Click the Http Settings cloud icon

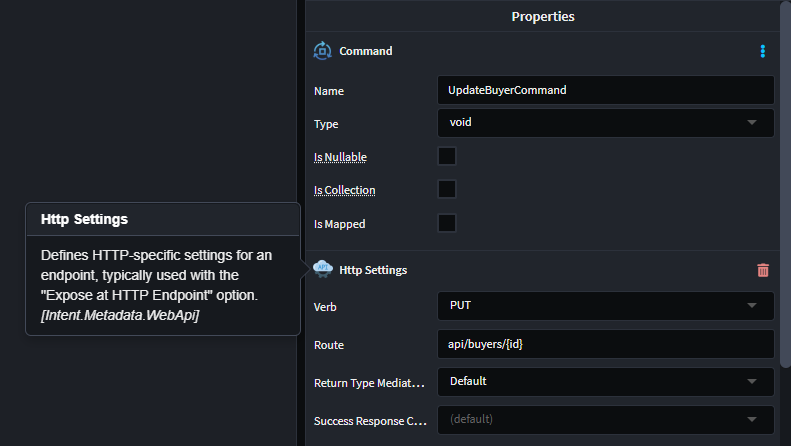[x=322, y=269]
